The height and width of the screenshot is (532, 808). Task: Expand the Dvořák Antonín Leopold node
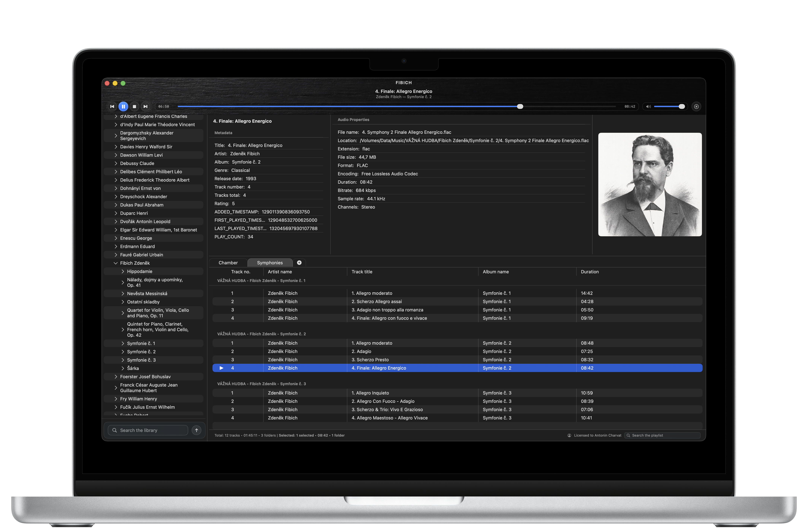[x=115, y=222]
